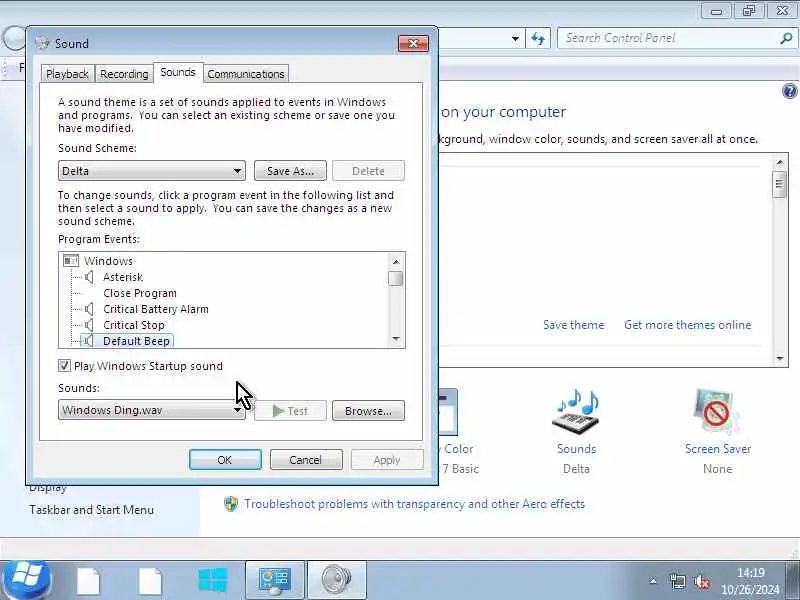Click the Search Control Panel field
The width and height of the screenshot is (800, 600).
click(668, 38)
